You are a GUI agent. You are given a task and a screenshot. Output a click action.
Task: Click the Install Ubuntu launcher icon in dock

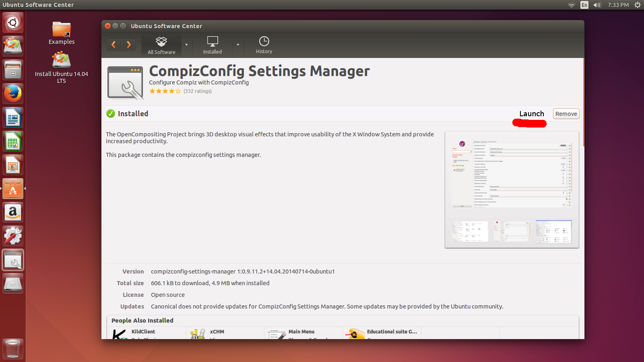pyautogui.click(x=13, y=46)
